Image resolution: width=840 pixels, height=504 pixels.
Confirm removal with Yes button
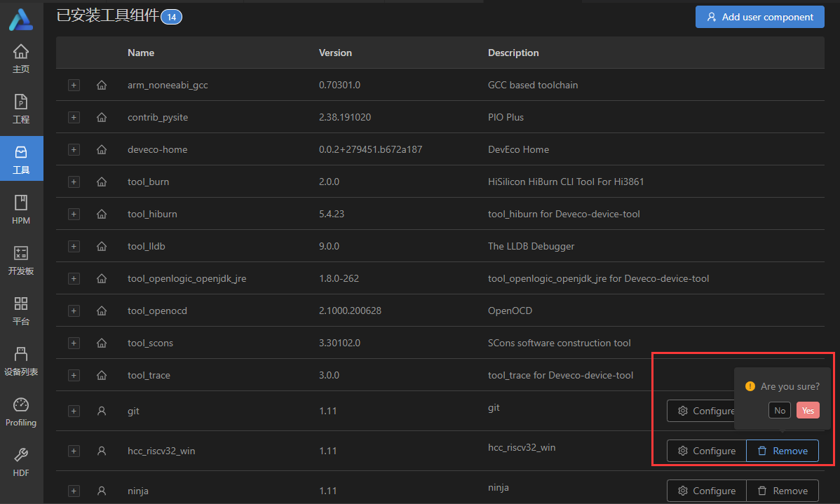pos(808,410)
